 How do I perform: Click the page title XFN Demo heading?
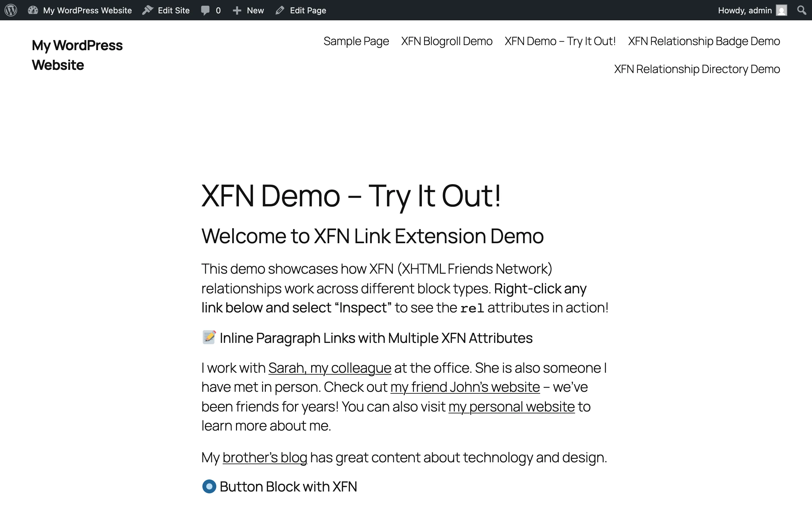click(351, 196)
